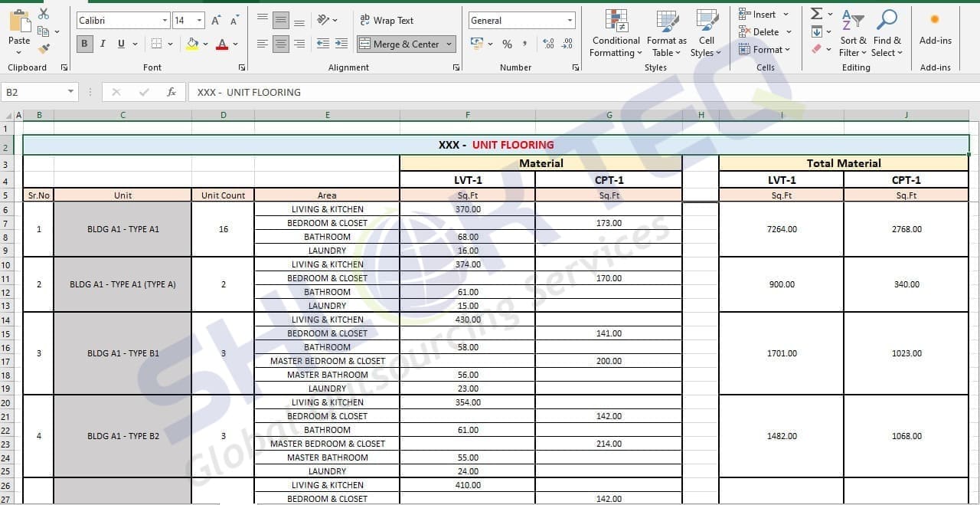
Task: Click the Copy icon in Clipboard group
Action: pos(43,31)
